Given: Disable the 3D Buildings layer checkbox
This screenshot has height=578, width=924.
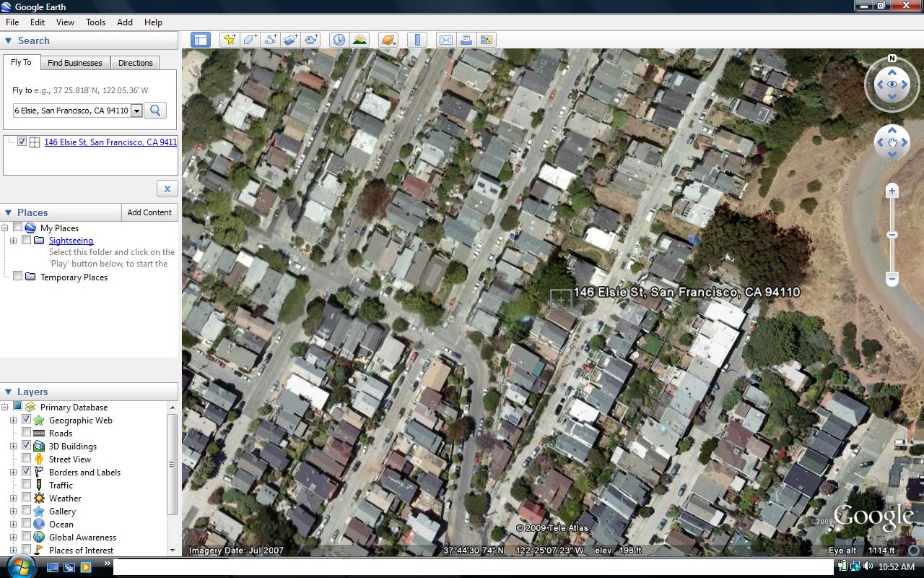Looking at the screenshot, I should (27, 446).
